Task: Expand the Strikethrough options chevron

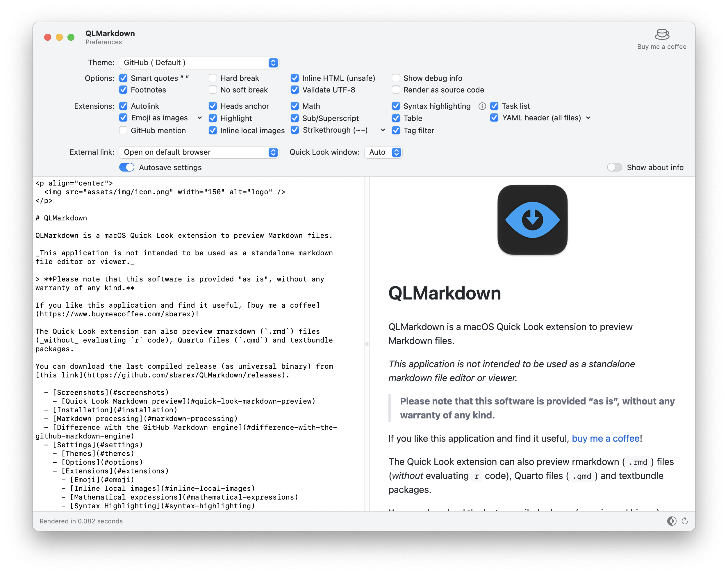Action: coord(383,130)
